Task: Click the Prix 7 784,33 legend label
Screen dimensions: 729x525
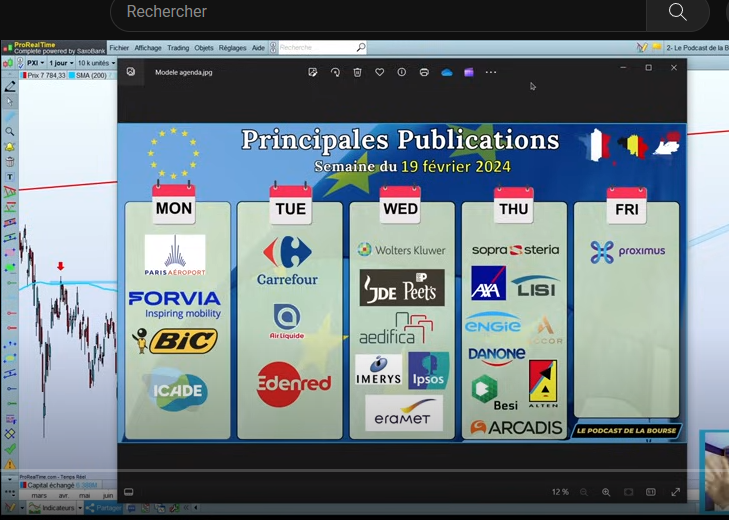Action: tap(46, 75)
